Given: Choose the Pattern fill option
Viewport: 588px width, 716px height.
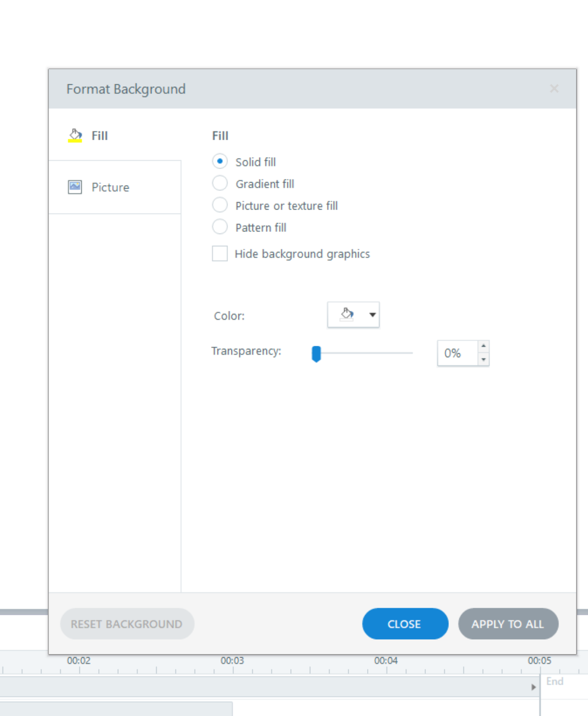Looking at the screenshot, I should coord(220,227).
